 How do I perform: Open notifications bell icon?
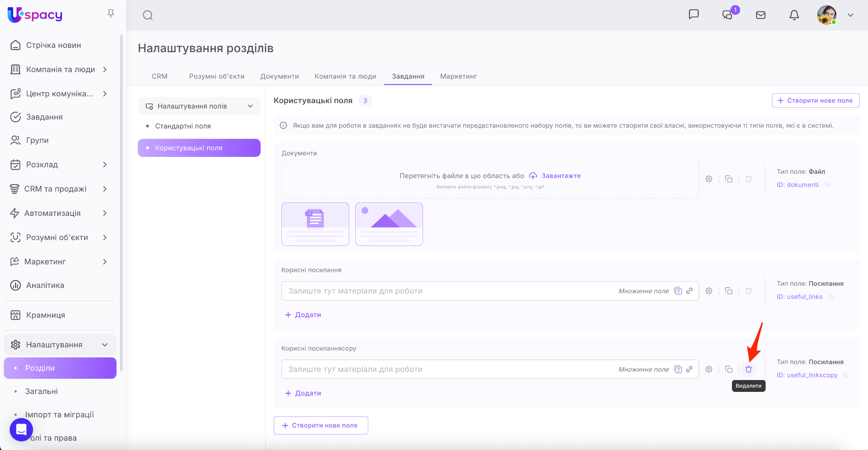coord(794,15)
